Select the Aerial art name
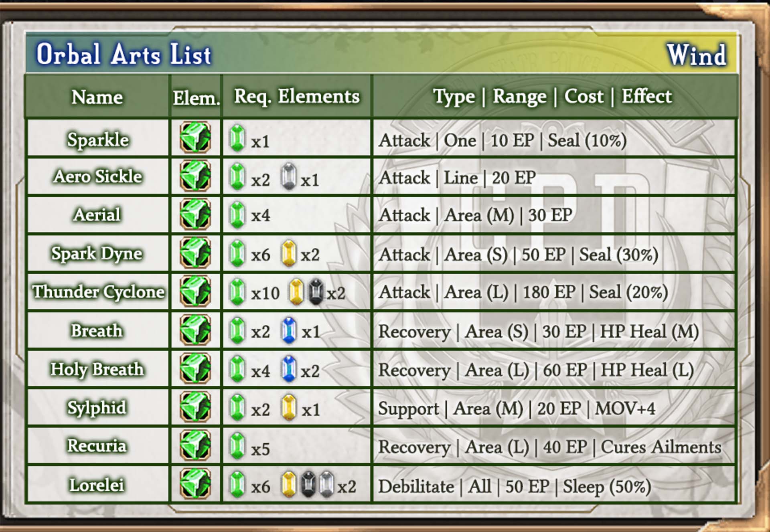Image resolution: width=770 pixels, height=532 pixels. [x=97, y=215]
